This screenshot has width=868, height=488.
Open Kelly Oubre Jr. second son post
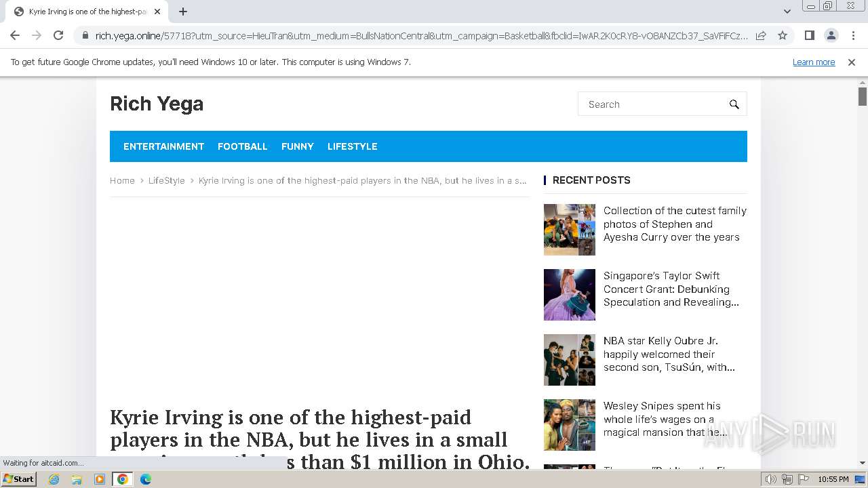point(669,354)
